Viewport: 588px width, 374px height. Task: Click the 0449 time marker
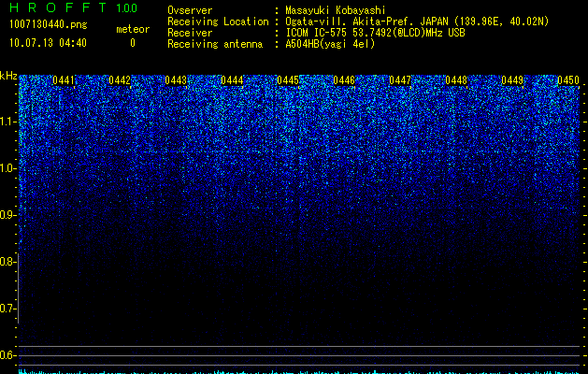512,80
